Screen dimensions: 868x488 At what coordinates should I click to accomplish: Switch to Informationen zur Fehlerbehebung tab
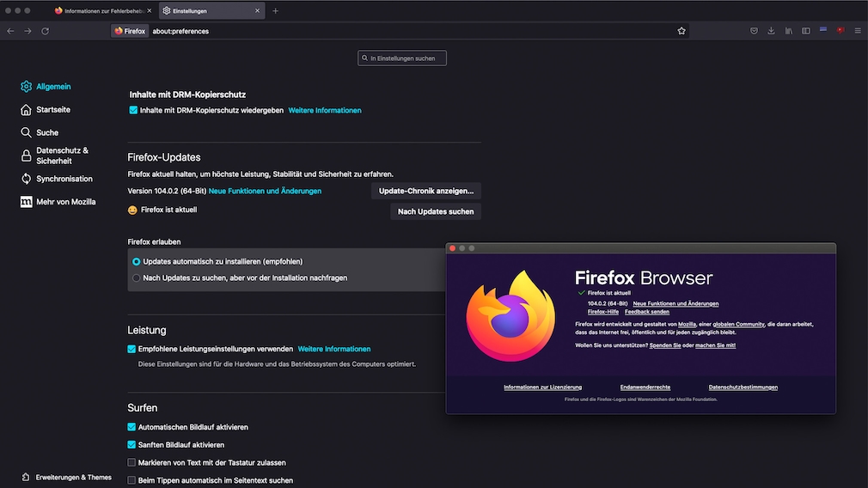103,10
